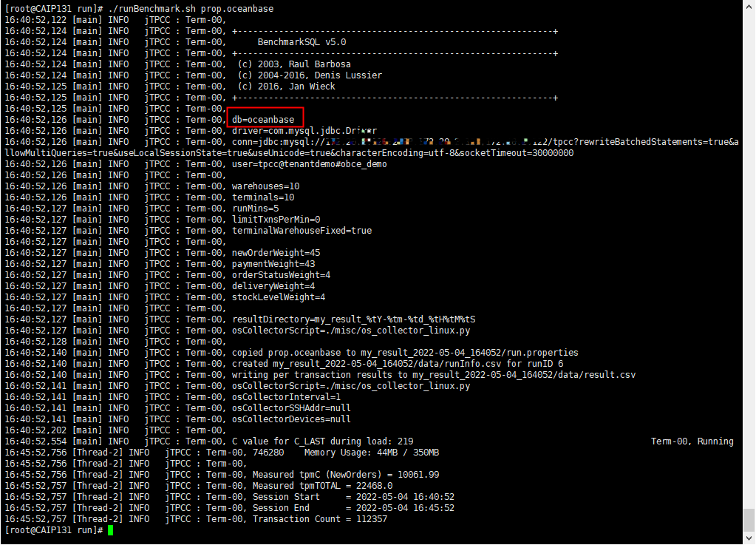This screenshot has height=545, width=756.
Task: Click 'terminalWarehouseFixed=true' text
Action: click(302, 231)
